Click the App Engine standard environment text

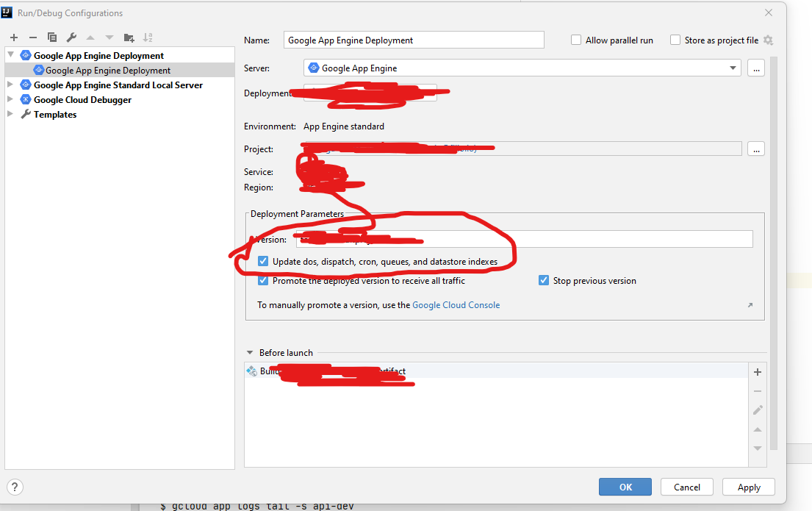pyautogui.click(x=344, y=126)
